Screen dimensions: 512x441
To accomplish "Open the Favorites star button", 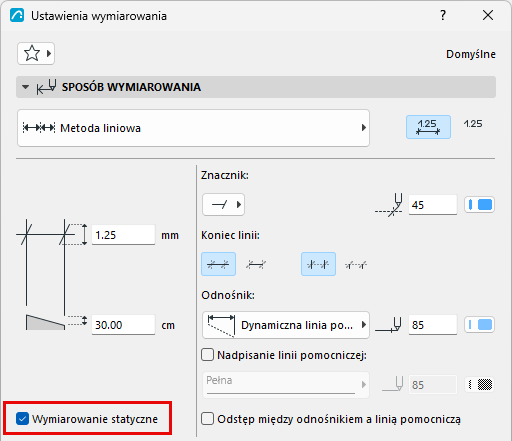I will click(36, 53).
